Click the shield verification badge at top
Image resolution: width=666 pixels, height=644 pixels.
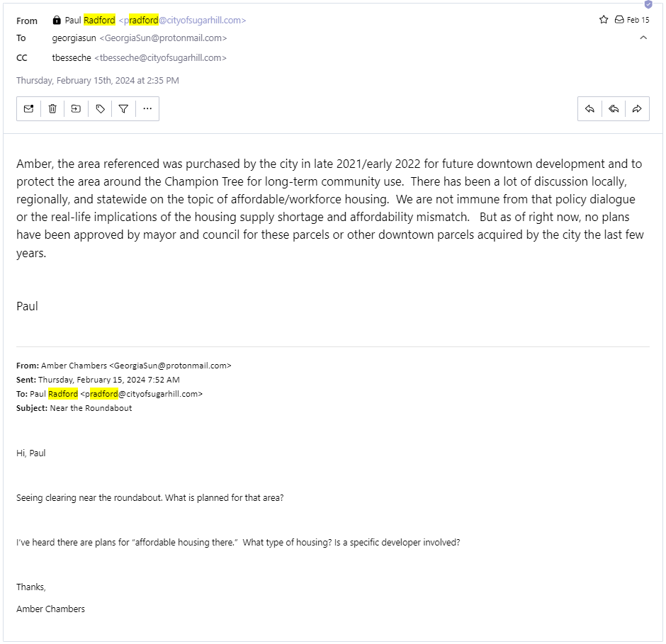point(648,4)
